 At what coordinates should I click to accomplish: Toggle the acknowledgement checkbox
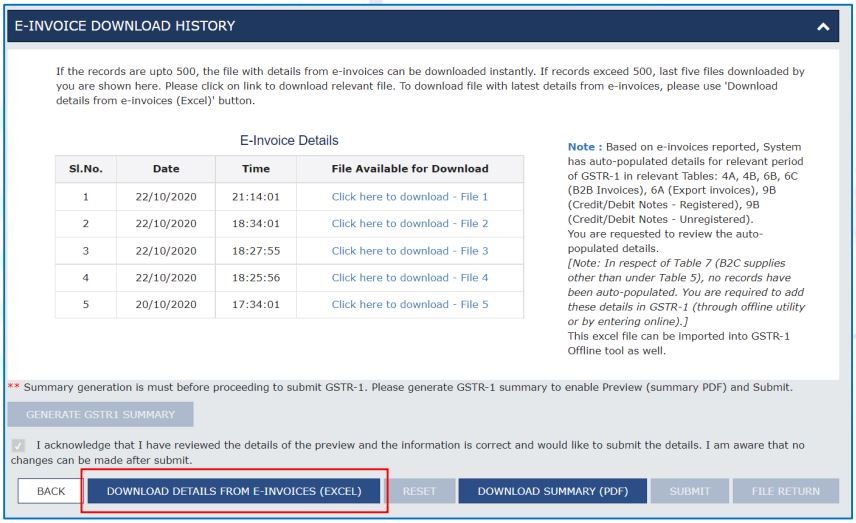click(x=18, y=445)
